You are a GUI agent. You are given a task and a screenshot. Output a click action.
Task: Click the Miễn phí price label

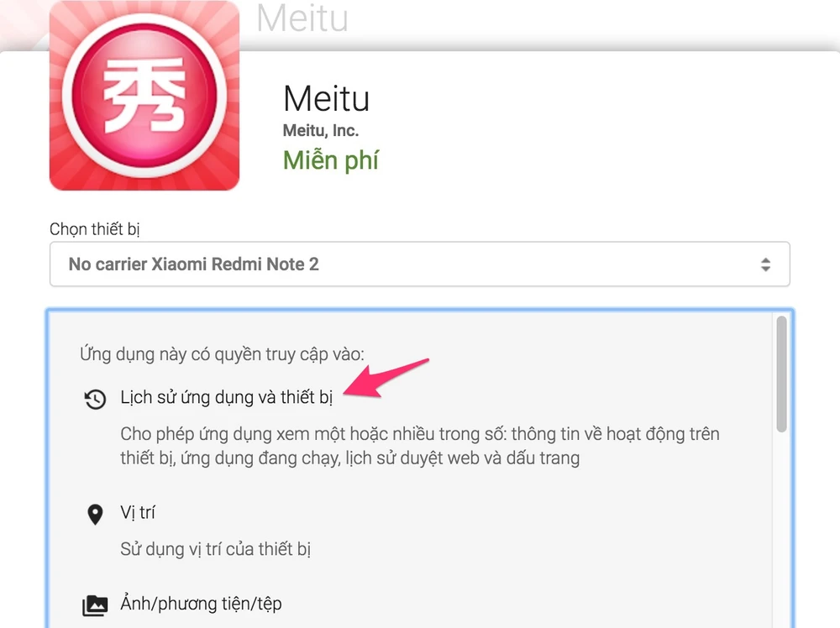[x=330, y=160]
